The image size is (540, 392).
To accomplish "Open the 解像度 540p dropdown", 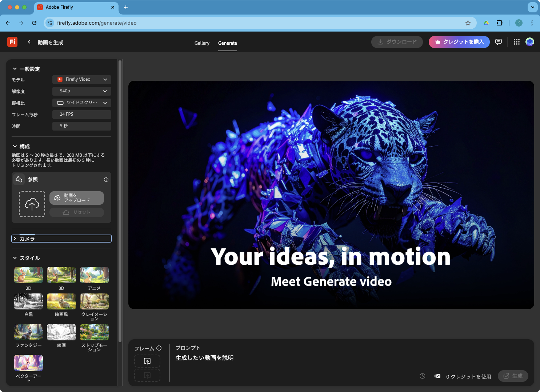I will pos(82,91).
